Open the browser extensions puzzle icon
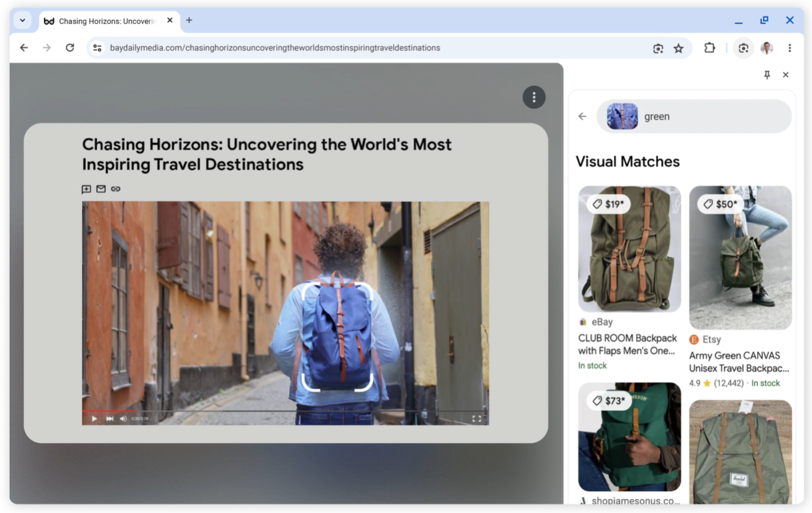The width and height of the screenshot is (812, 513). tap(709, 48)
